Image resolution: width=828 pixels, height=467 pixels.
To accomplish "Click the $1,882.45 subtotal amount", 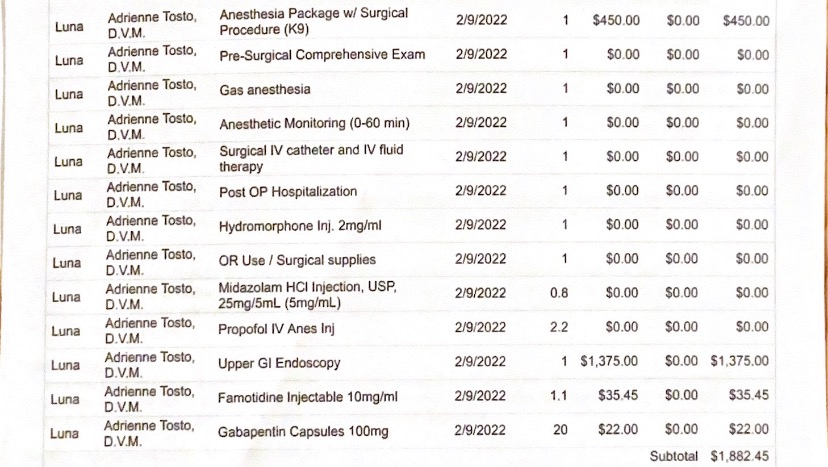I will coord(739,455).
